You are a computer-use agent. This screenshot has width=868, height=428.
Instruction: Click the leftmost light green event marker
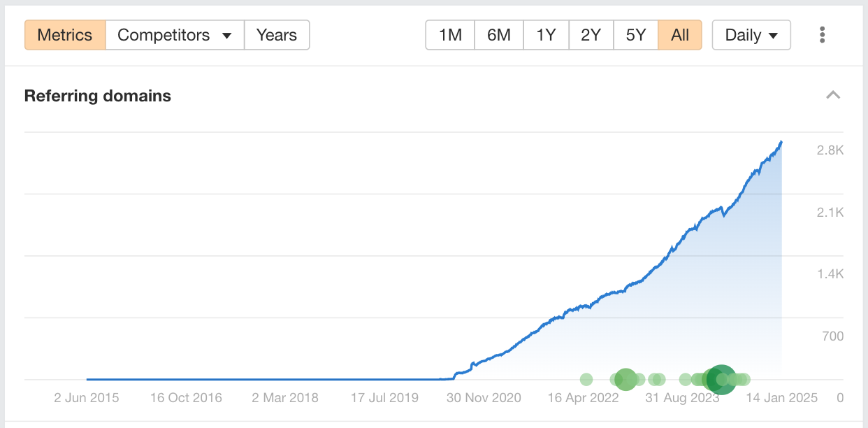click(586, 379)
